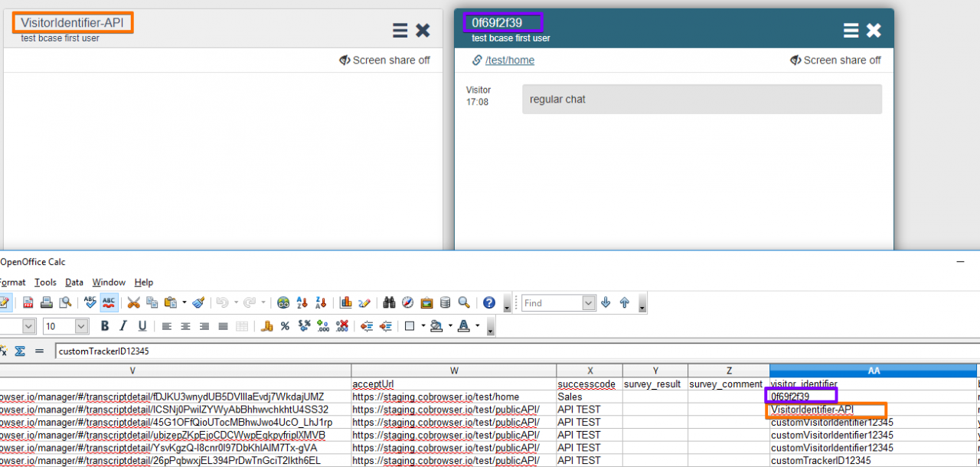Image resolution: width=980 pixels, height=467 pixels.
Task: Open the Data menu in Calc
Action: (74, 282)
